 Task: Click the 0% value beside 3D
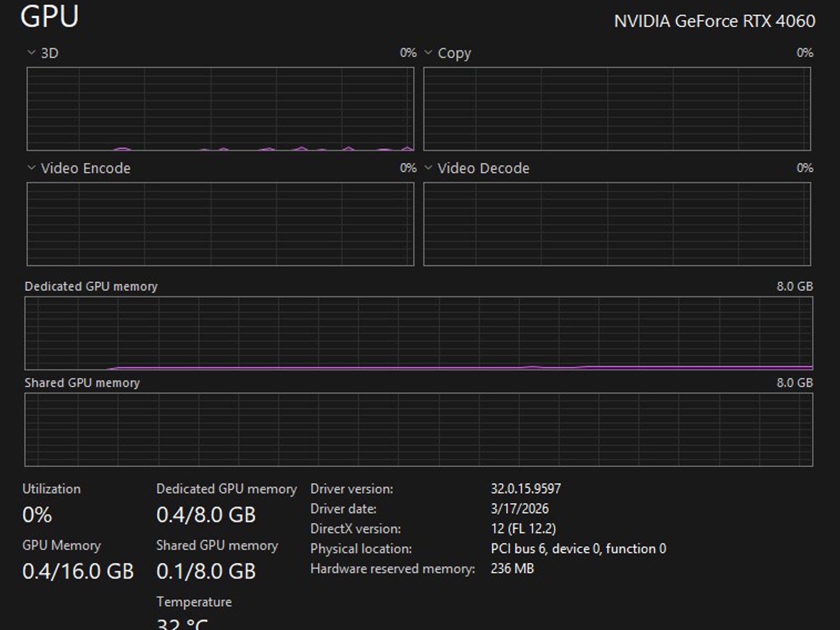pyautogui.click(x=408, y=52)
